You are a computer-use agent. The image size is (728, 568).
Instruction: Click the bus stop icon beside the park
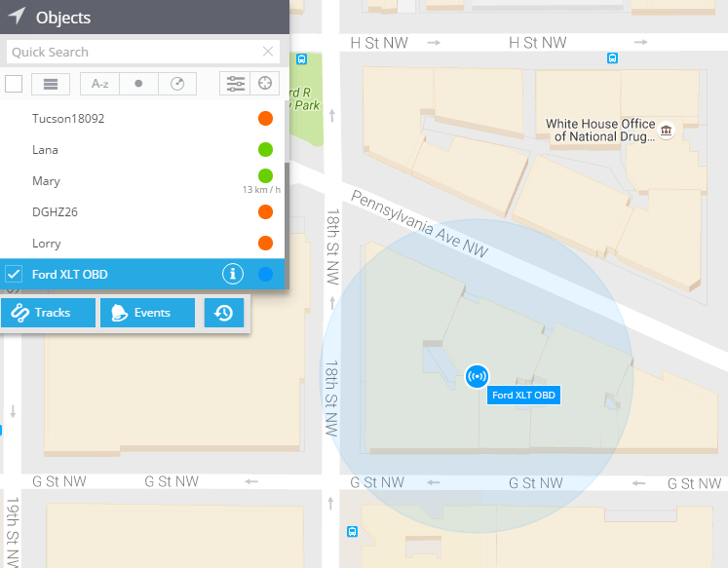[302, 58]
